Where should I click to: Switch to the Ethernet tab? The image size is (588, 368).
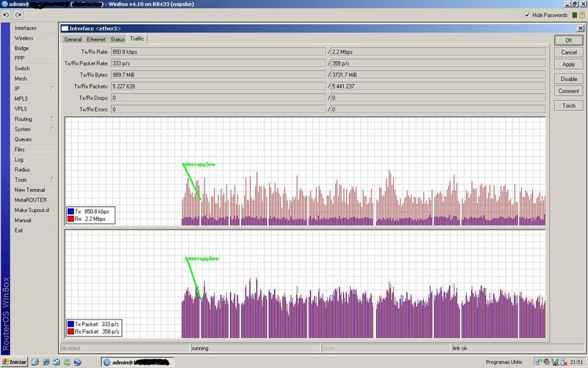tap(96, 39)
